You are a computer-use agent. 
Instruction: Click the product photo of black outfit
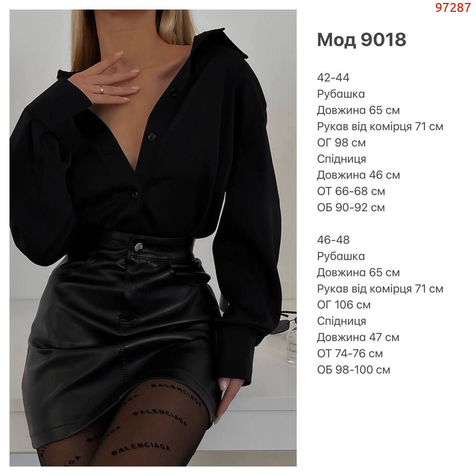(x=153, y=238)
